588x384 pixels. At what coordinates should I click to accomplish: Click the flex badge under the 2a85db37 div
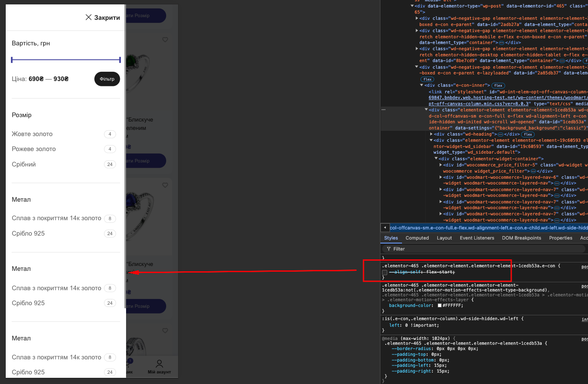[x=427, y=79]
